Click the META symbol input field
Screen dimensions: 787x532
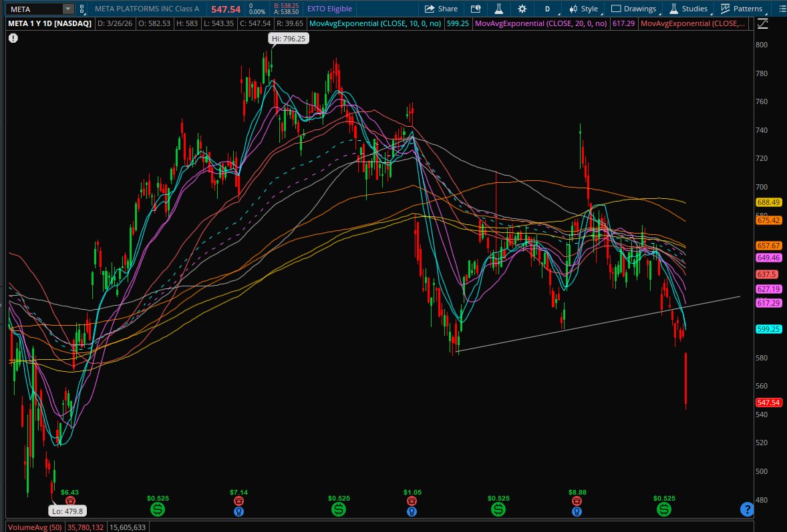(35, 9)
